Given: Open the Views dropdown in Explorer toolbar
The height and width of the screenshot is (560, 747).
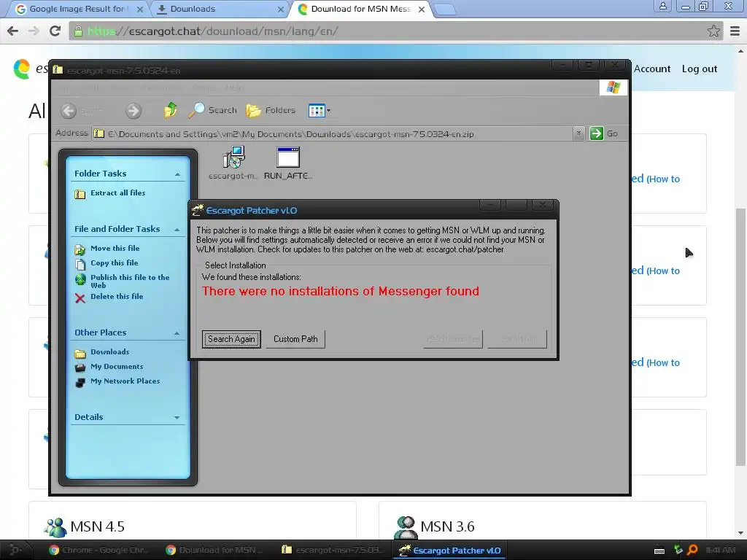Looking at the screenshot, I should click(x=320, y=111).
